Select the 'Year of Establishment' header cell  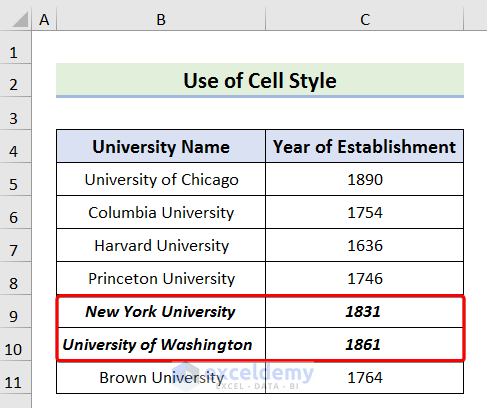364,146
